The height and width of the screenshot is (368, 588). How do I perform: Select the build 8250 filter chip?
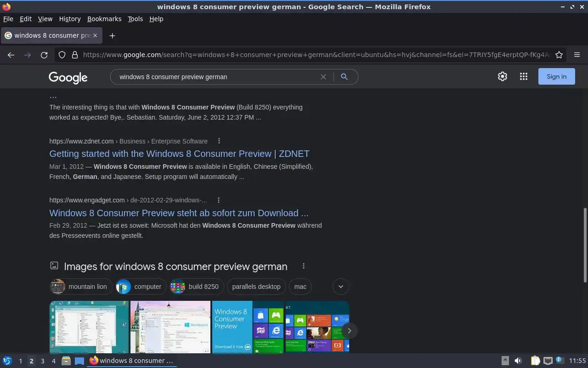tap(197, 287)
